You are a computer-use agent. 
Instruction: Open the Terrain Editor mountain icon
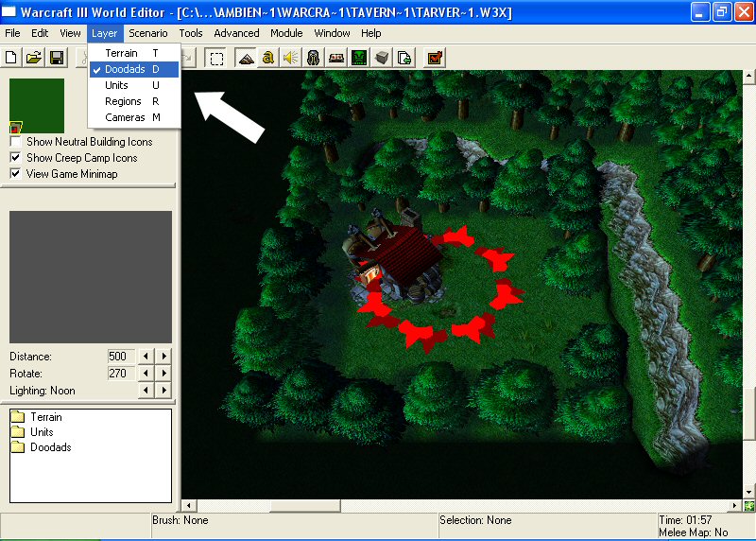246,59
